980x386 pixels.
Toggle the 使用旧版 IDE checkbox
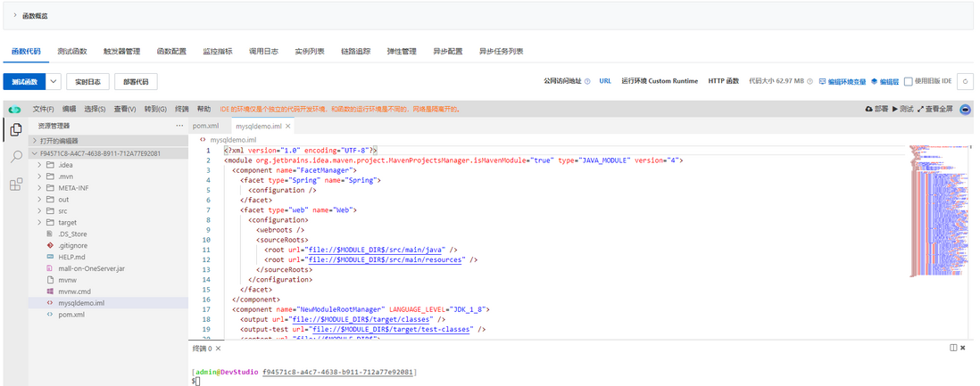pos(909,81)
